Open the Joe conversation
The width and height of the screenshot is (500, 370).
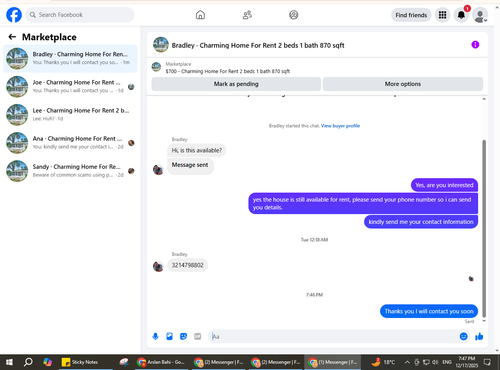click(x=70, y=87)
